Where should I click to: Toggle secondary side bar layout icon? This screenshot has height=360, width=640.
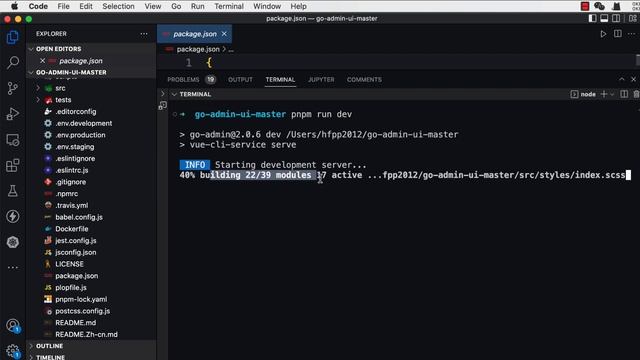[616, 18]
